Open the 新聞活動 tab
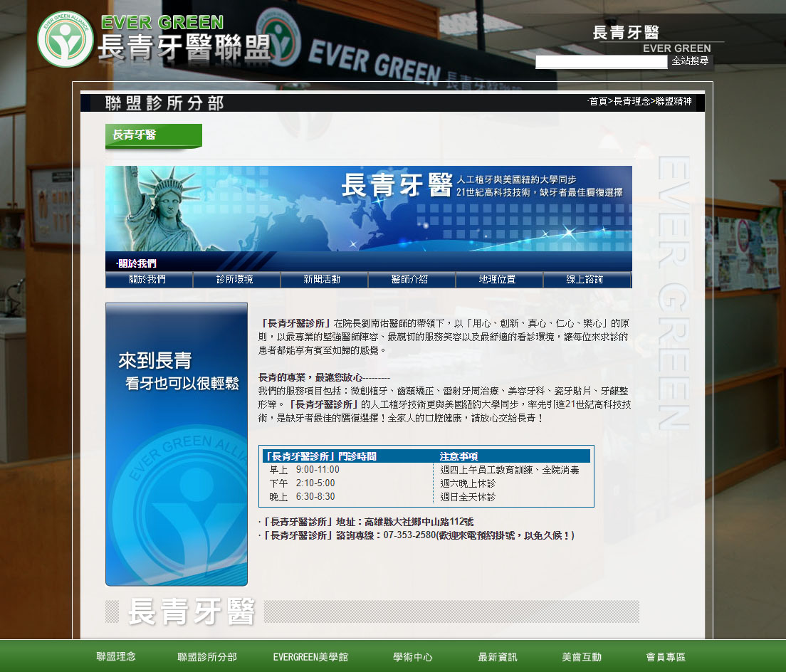 pyautogui.click(x=323, y=280)
